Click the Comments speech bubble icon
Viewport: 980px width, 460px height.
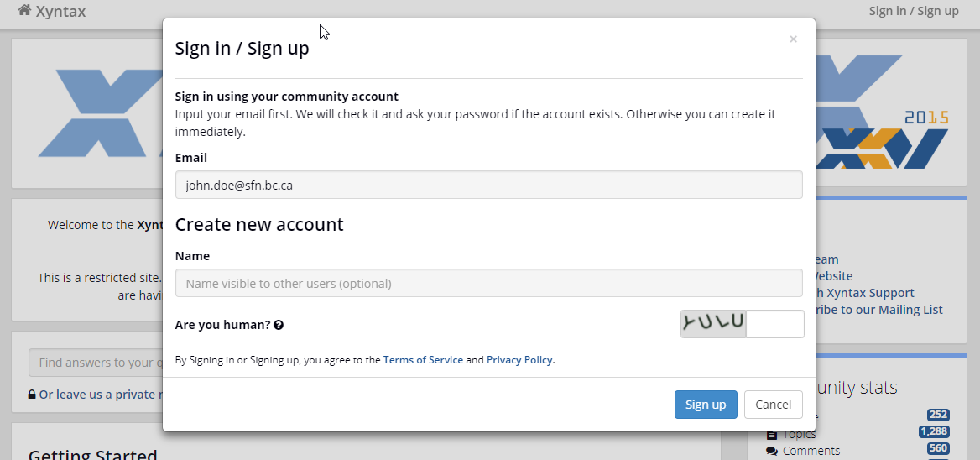(x=772, y=451)
